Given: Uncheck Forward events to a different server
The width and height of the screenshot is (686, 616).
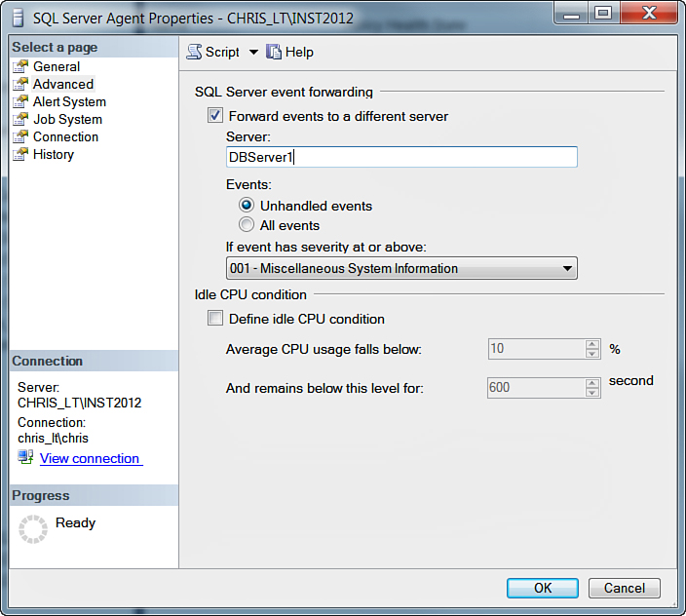Looking at the screenshot, I should coord(215,116).
